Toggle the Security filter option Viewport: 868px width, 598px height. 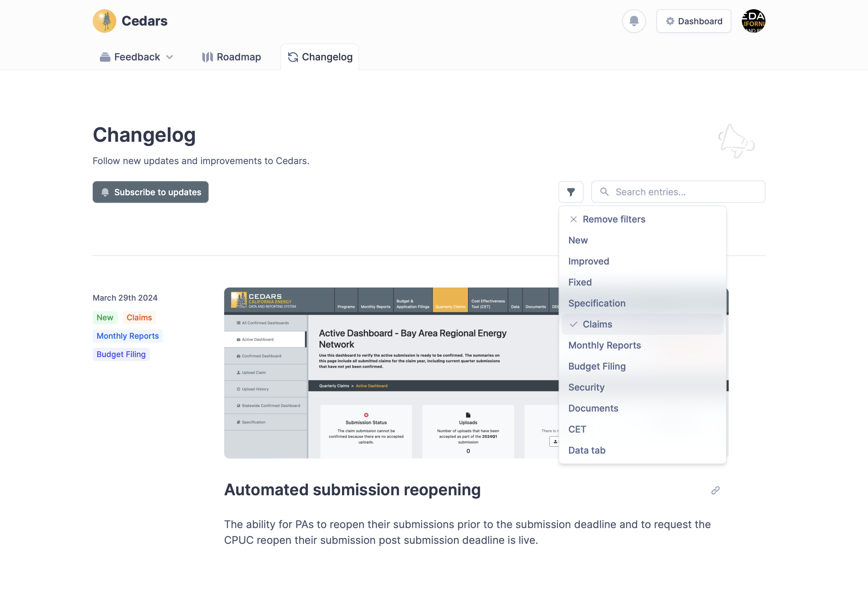[x=586, y=387]
